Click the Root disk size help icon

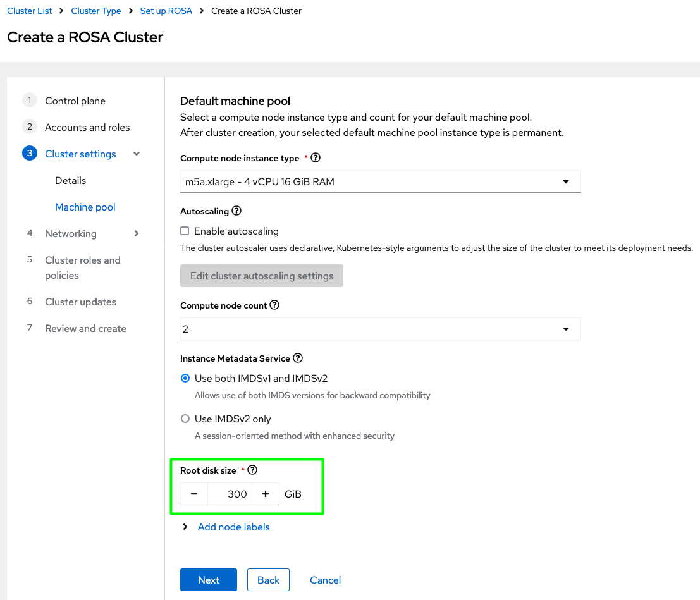click(253, 470)
